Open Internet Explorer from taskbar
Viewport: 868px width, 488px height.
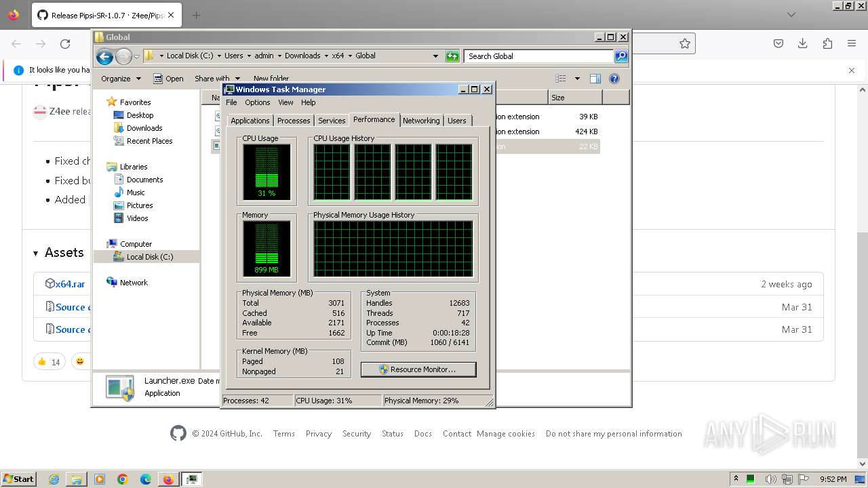54,479
